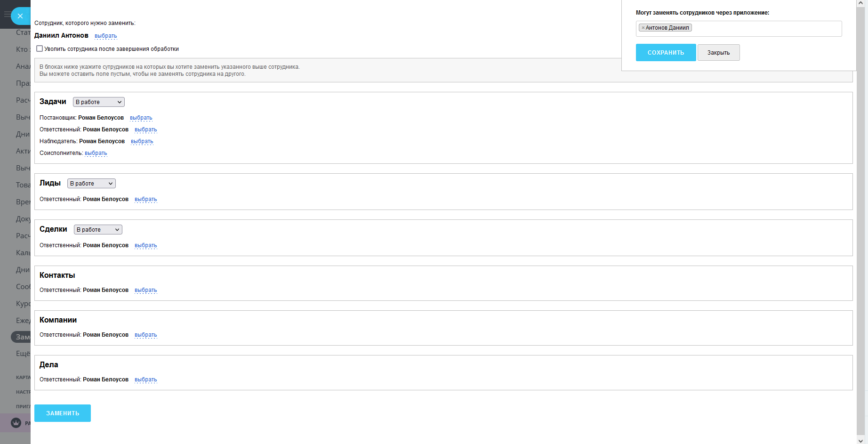
Task: Click 'выбрать' for Ответственный in Контакты
Action: coord(146,290)
